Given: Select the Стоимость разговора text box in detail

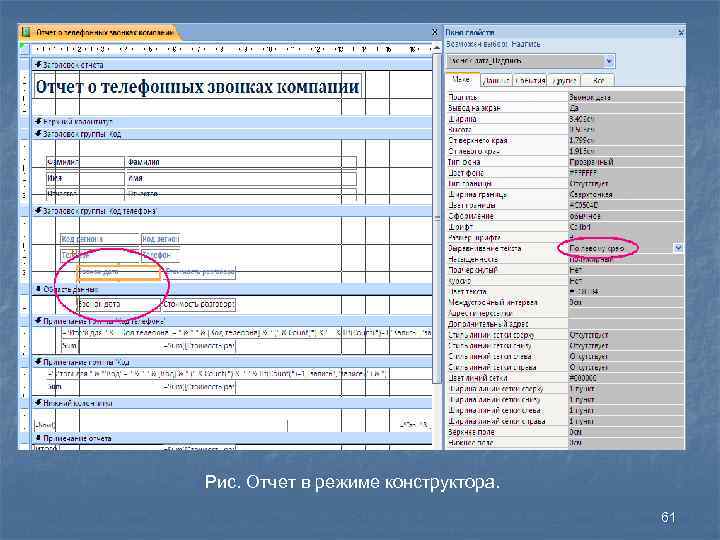Looking at the screenshot, I should 199,304.
